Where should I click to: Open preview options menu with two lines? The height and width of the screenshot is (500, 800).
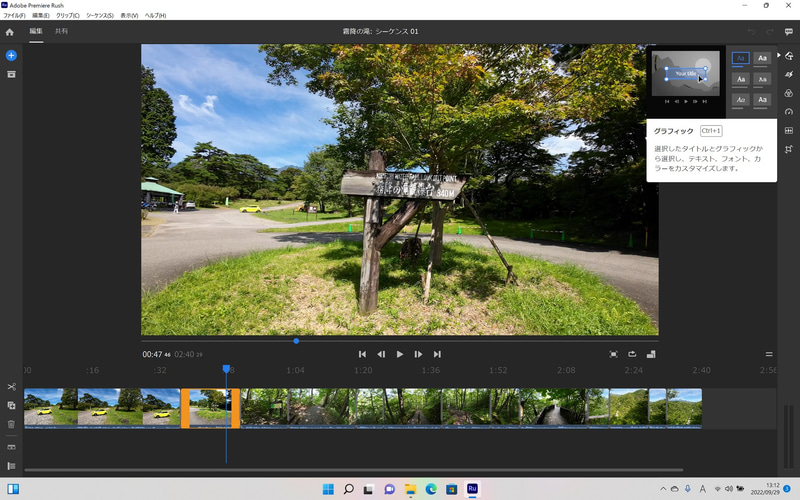point(769,354)
